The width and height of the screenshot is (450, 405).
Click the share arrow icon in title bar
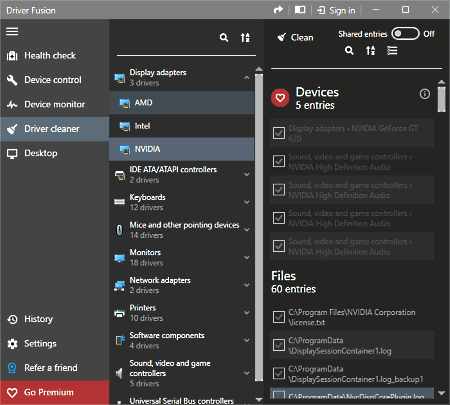tap(278, 10)
